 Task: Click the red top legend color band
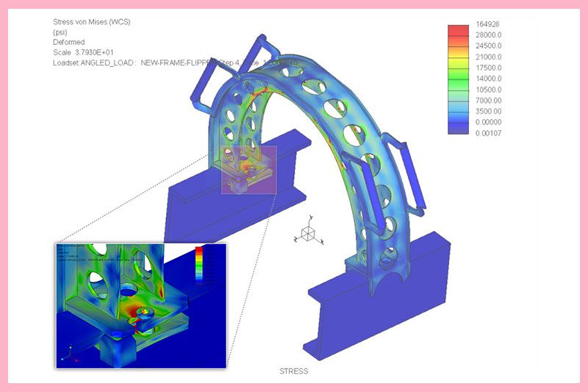[459, 30]
